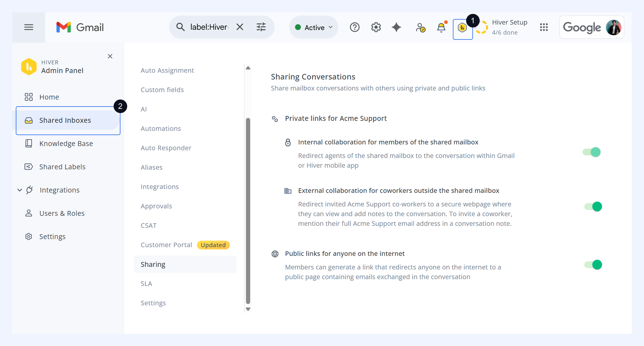Open Aliases settings

coord(151,167)
